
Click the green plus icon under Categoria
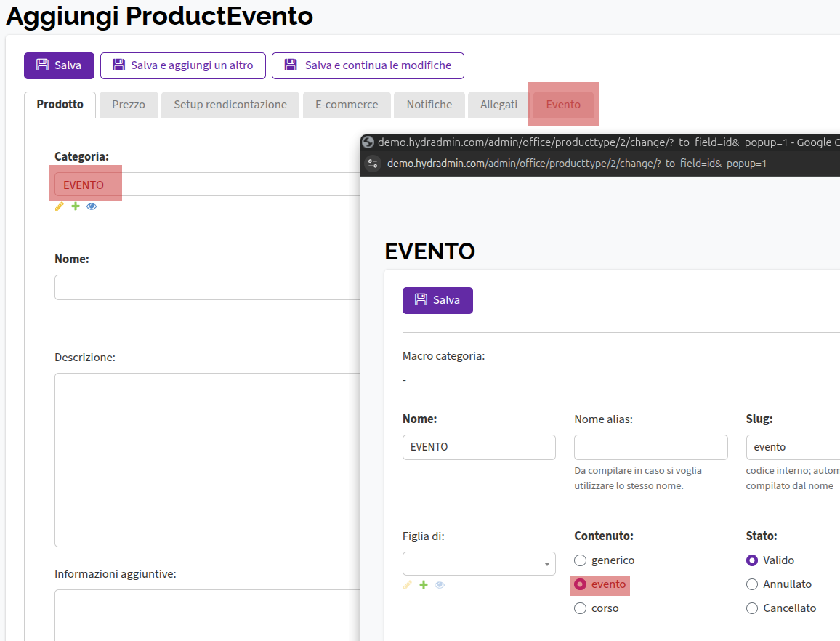tap(76, 206)
